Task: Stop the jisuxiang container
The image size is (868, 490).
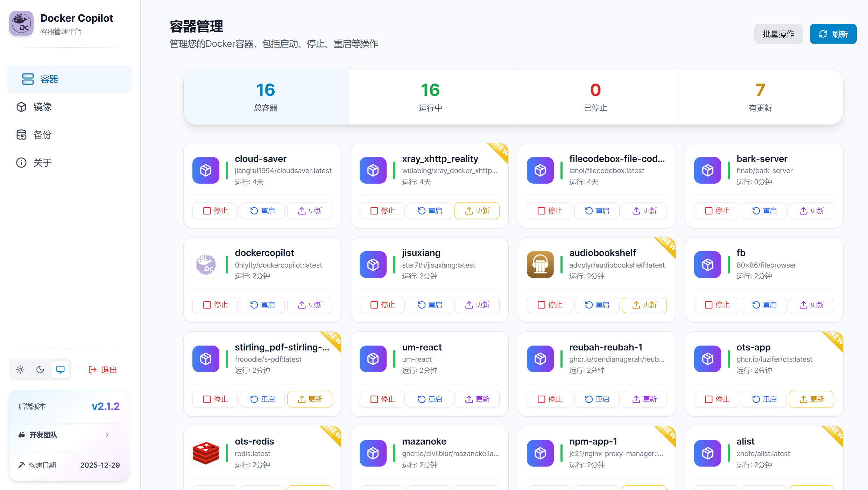Action: click(382, 305)
